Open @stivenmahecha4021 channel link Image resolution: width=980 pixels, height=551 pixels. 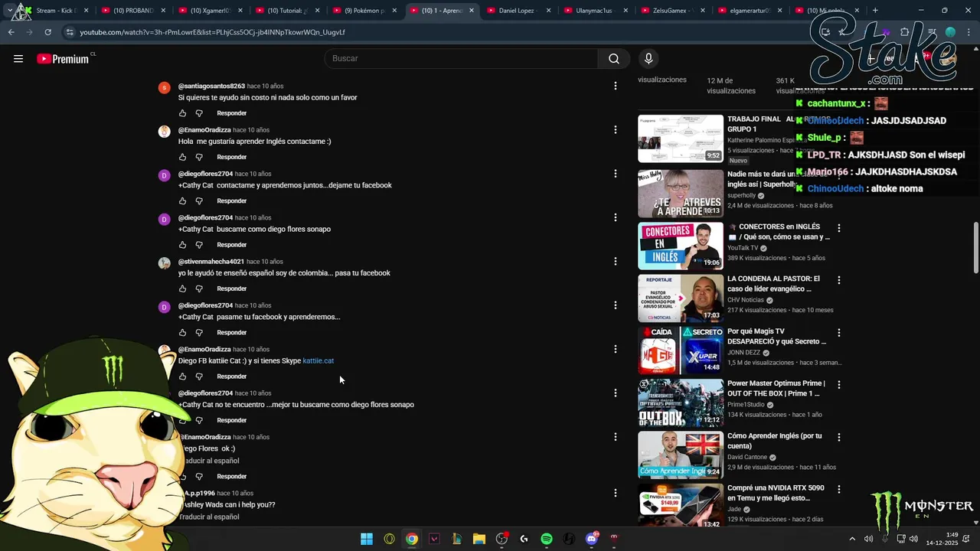click(211, 262)
